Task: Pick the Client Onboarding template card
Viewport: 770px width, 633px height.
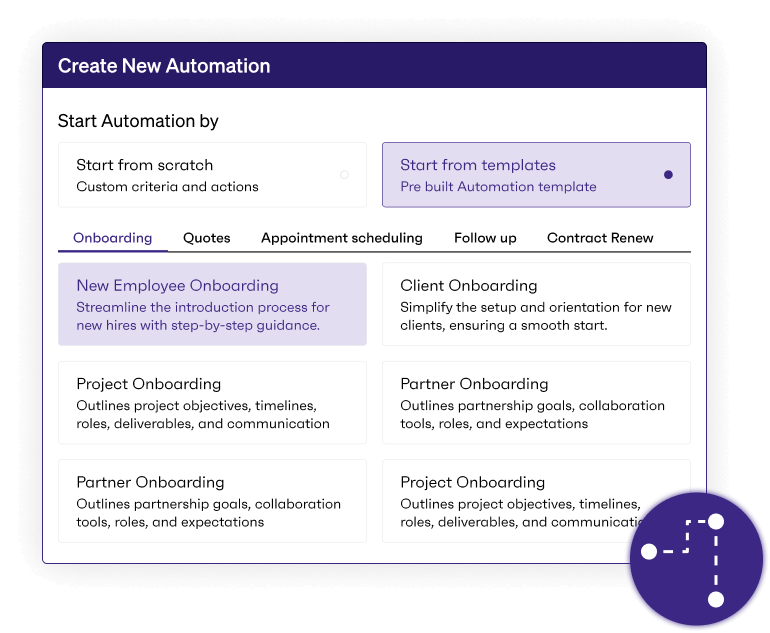Action: tap(536, 304)
